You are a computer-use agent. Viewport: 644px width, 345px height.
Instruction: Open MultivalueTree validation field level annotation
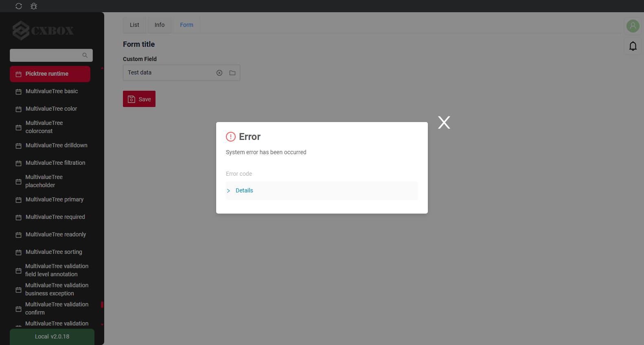coord(50,270)
